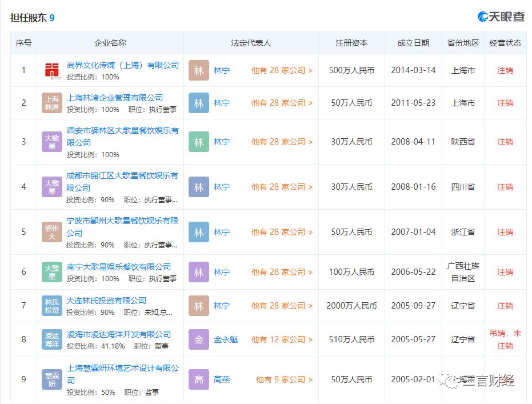
Task: Click the 林 avatar in row 1
Action: tap(199, 70)
